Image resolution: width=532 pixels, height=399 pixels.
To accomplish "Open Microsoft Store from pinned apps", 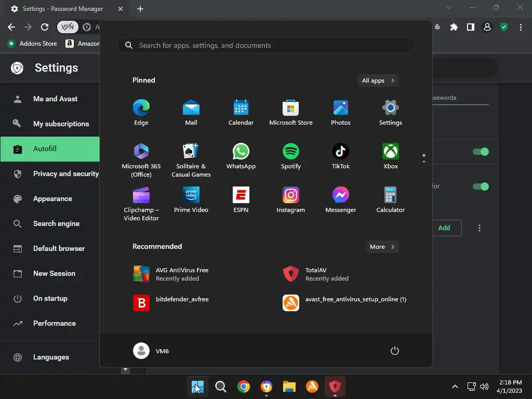I will point(291,112).
